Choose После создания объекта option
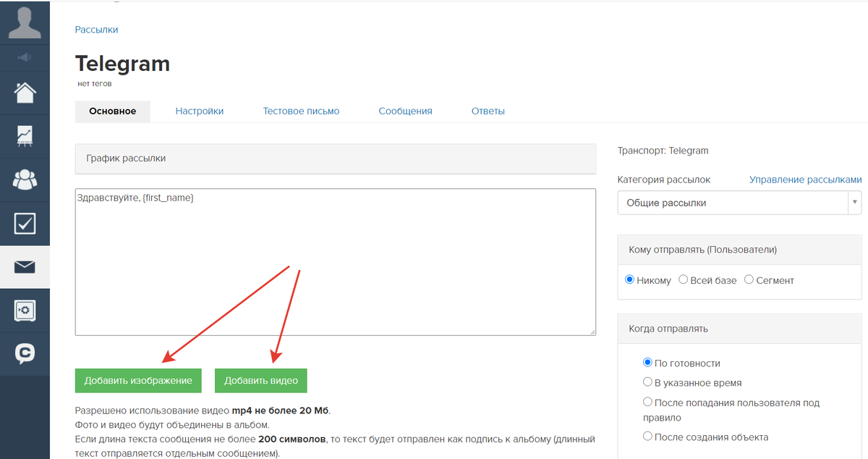 (648, 437)
